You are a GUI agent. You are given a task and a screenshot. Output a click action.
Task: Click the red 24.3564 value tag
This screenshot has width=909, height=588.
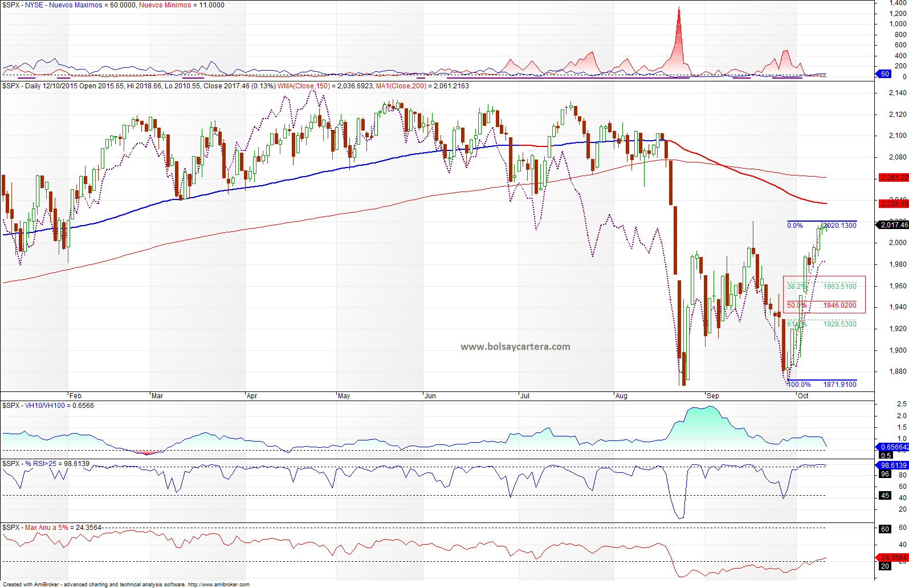click(x=892, y=558)
